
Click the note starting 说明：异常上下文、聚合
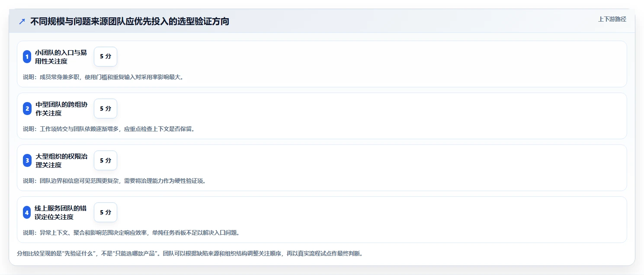(131, 233)
